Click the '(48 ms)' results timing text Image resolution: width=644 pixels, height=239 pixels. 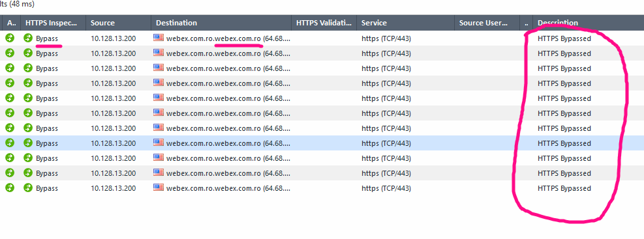(x=21, y=4)
